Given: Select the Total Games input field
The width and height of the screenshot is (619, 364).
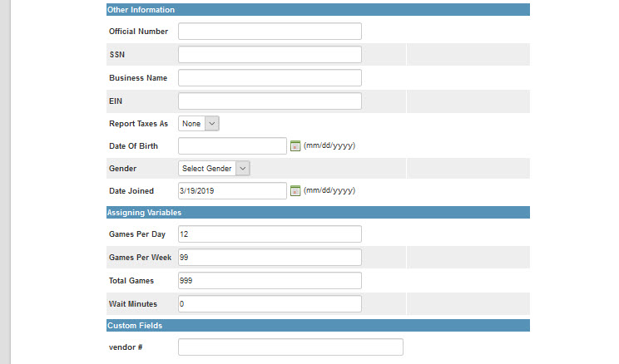Looking at the screenshot, I should point(270,281).
